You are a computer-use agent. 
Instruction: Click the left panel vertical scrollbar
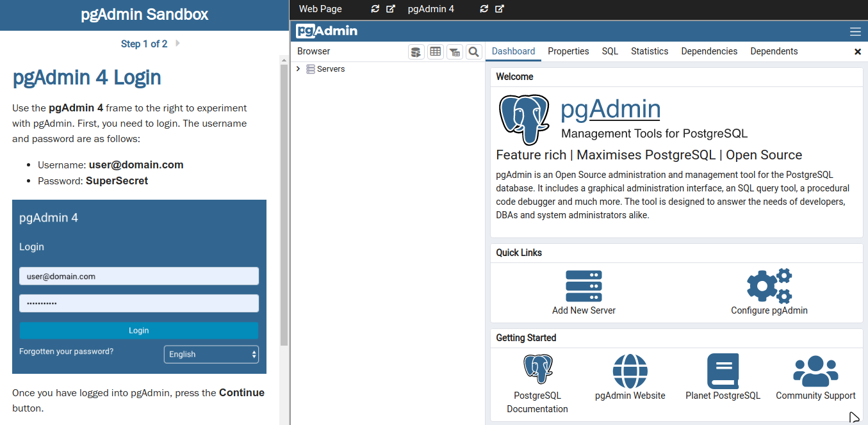point(284,205)
